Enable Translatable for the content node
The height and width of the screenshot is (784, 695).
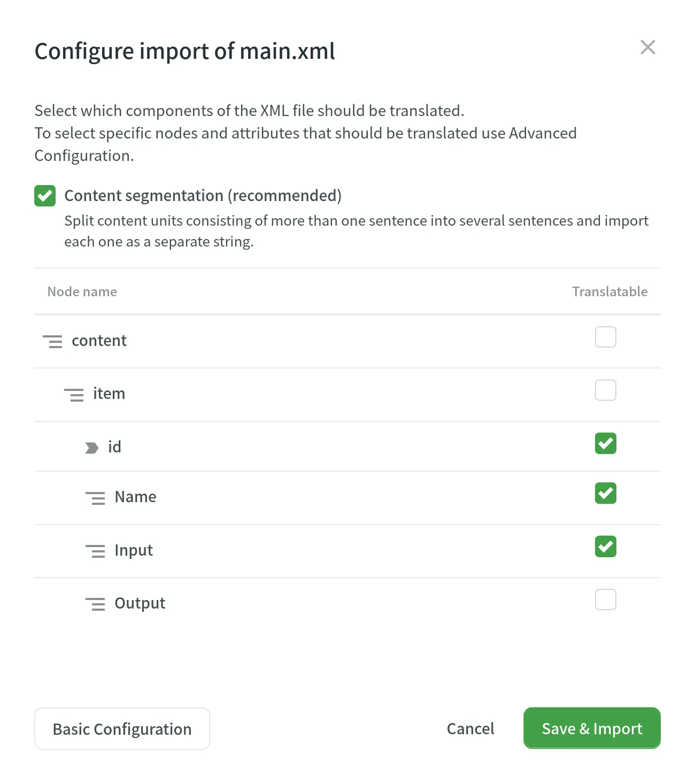[x=605, y=337]
